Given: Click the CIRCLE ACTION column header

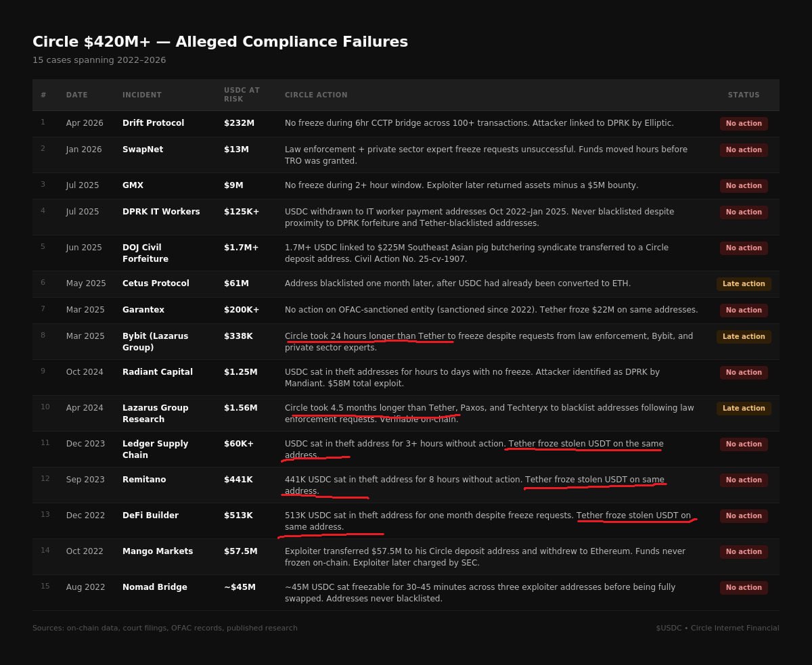Looking at the screenshot, I should click(x=316, y=95).
